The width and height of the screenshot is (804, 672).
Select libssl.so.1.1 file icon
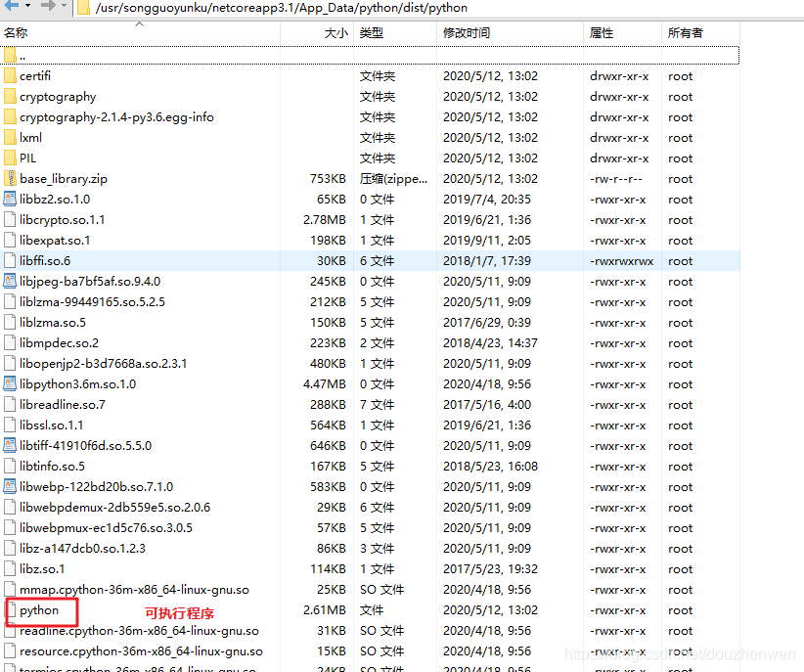[10, 425]
